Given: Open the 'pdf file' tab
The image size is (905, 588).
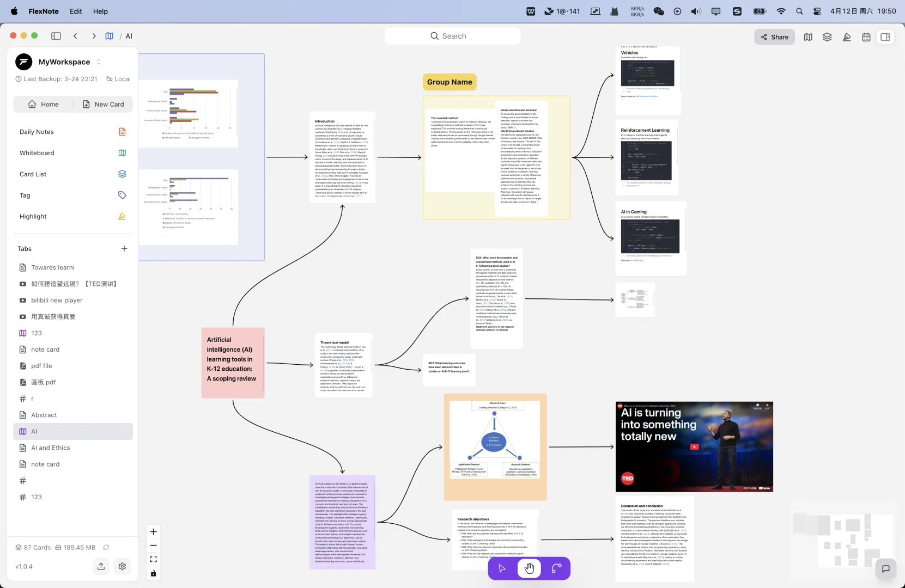Looking at the screenshot, I should pyautogui.click(x=73, y=366).
